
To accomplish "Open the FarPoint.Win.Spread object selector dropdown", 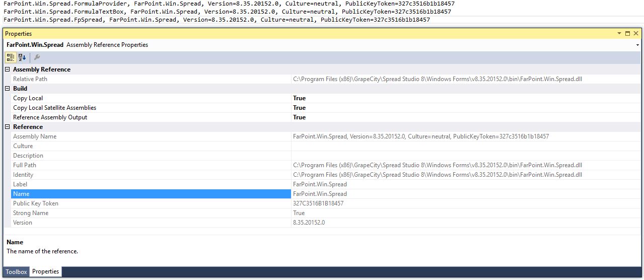I will click(x=638, y=45).
